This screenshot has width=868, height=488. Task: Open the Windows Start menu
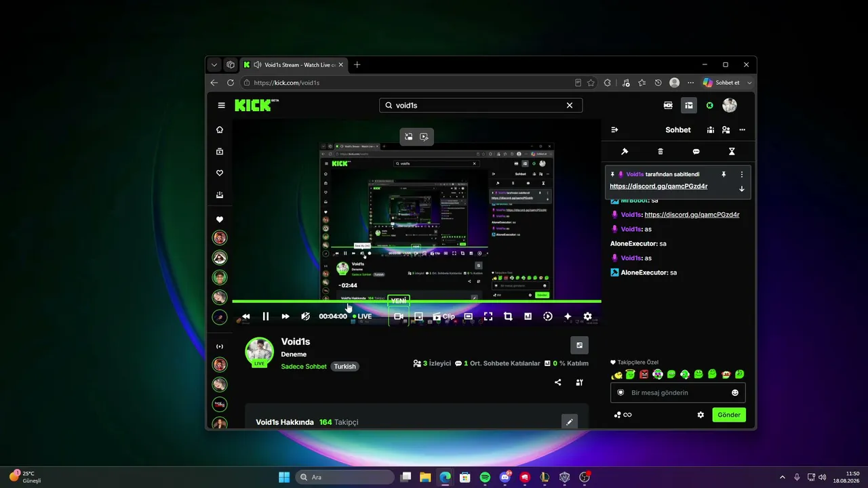click(x=284, y=477)
